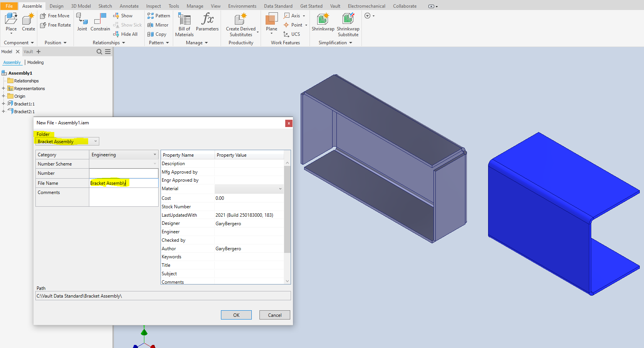Click the Pattern component tool
The image size is (644, 348).
click(159, 16)
